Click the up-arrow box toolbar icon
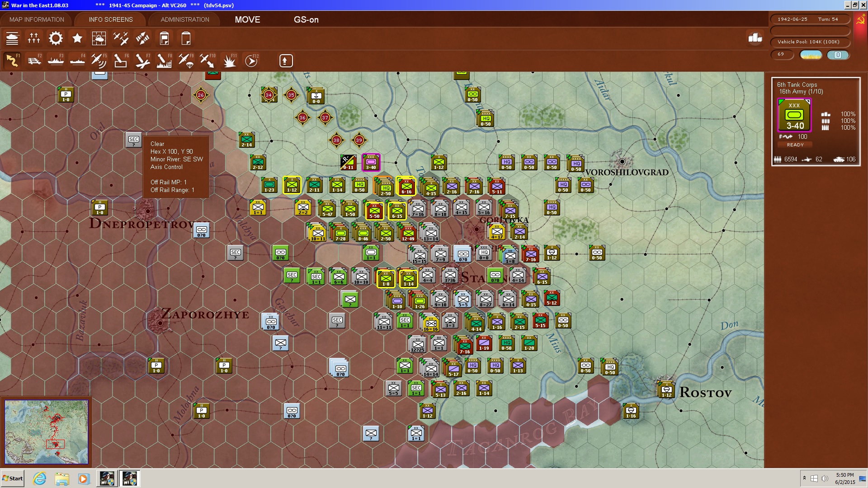This screenshot has height=488, width=868. 286,61
